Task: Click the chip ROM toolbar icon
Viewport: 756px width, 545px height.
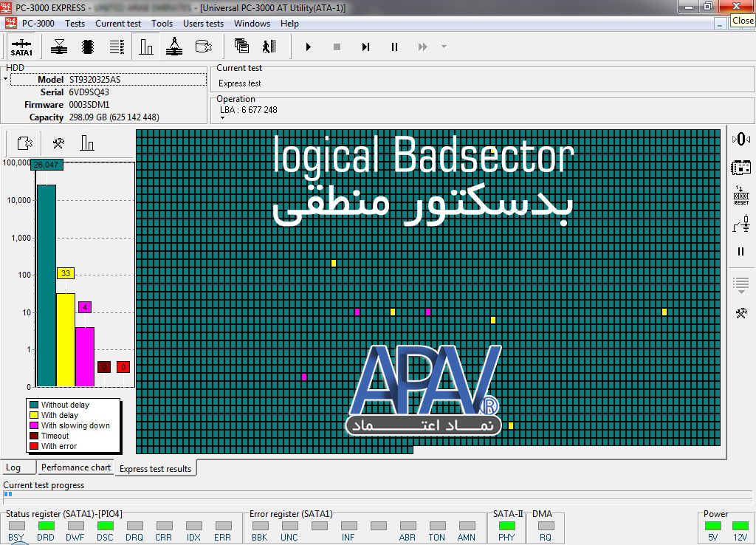Action: pos(88,47)
